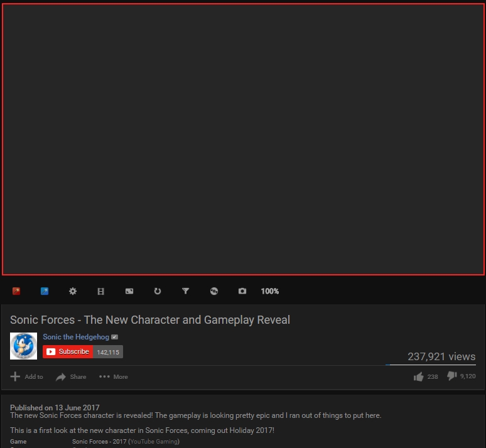The width and height of the screenshot is (486, 448).
Task: Click the red magic wand icon
Action: 16,291
